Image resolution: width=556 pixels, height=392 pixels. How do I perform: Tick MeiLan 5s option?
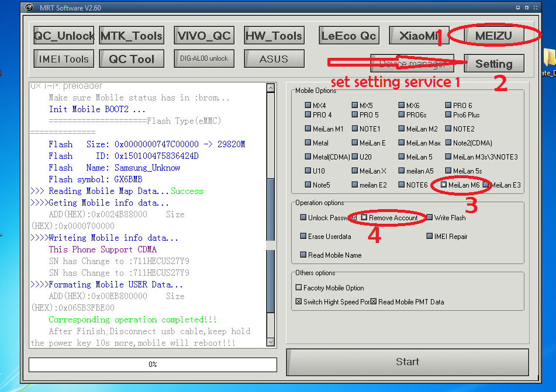point(448,171)
